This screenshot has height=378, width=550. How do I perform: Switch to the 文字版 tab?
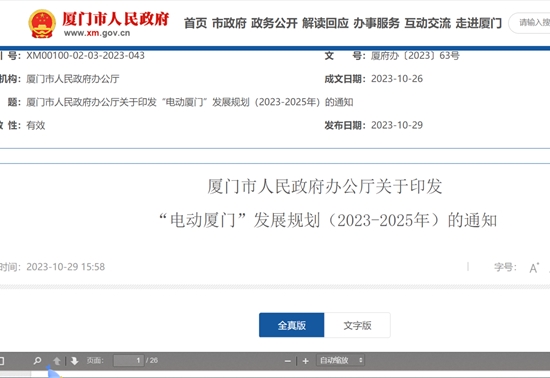357,325
